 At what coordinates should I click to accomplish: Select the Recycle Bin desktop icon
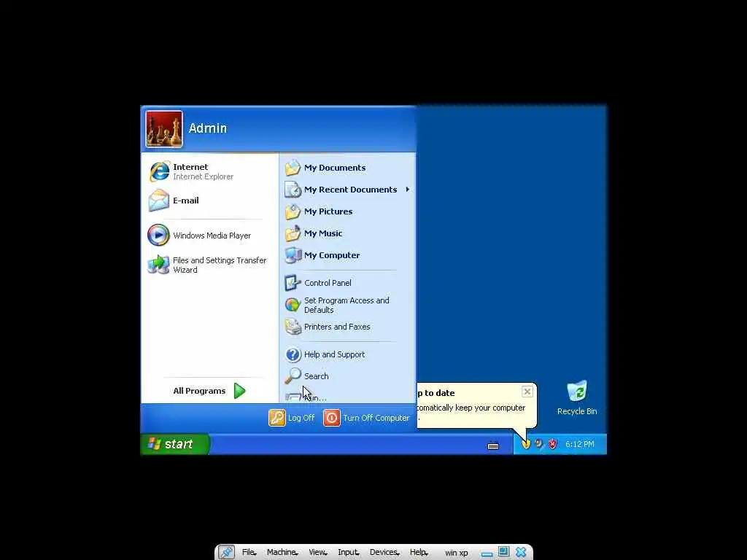(577, 398)
